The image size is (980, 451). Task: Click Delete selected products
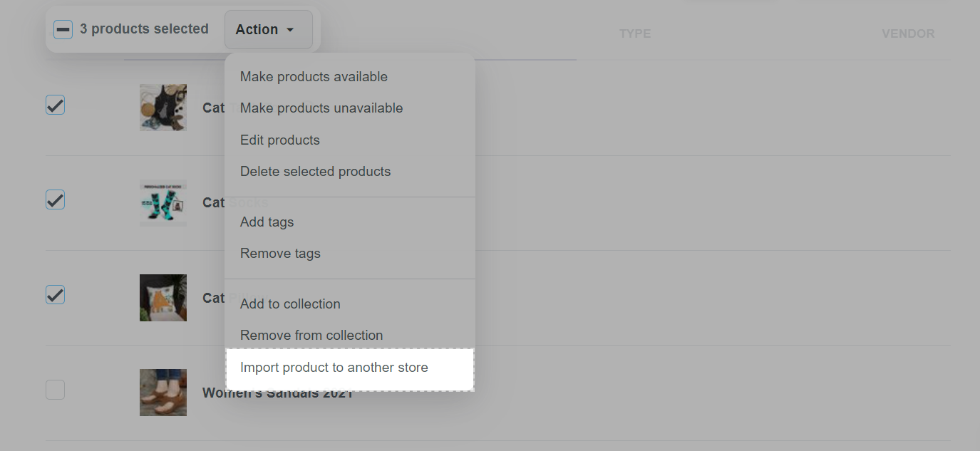[316, 172]
